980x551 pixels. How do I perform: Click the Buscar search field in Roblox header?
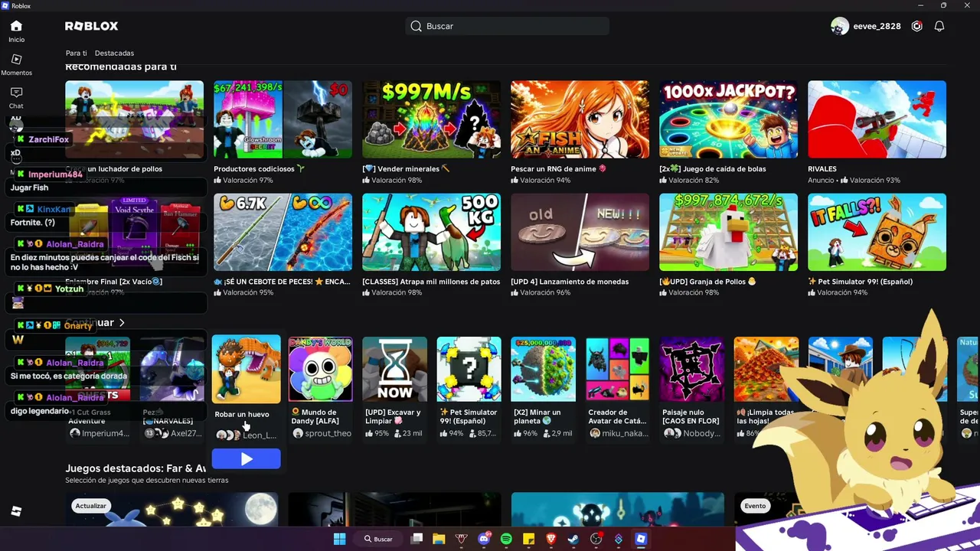point(507,26)
